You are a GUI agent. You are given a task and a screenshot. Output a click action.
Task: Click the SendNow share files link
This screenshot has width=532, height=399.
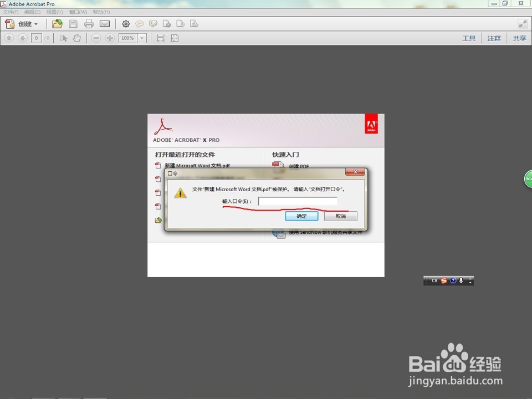click(326, 232)
